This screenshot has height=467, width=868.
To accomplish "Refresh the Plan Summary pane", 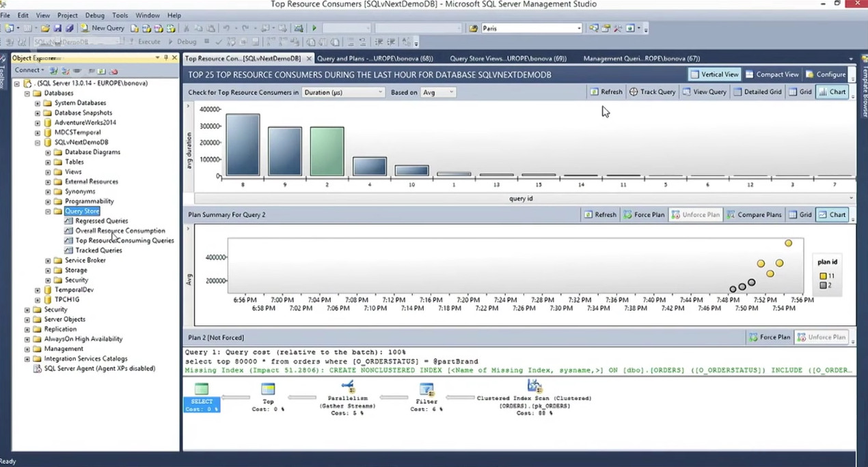I will (x=600, y=214).
